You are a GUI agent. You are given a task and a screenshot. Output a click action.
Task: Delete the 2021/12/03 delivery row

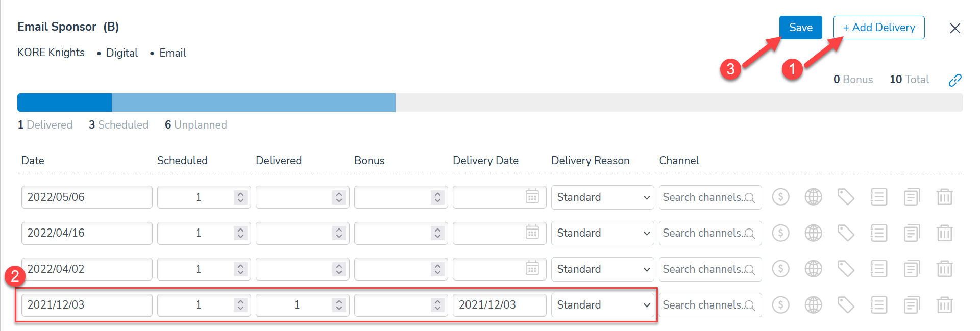click(x=944, y=305)
